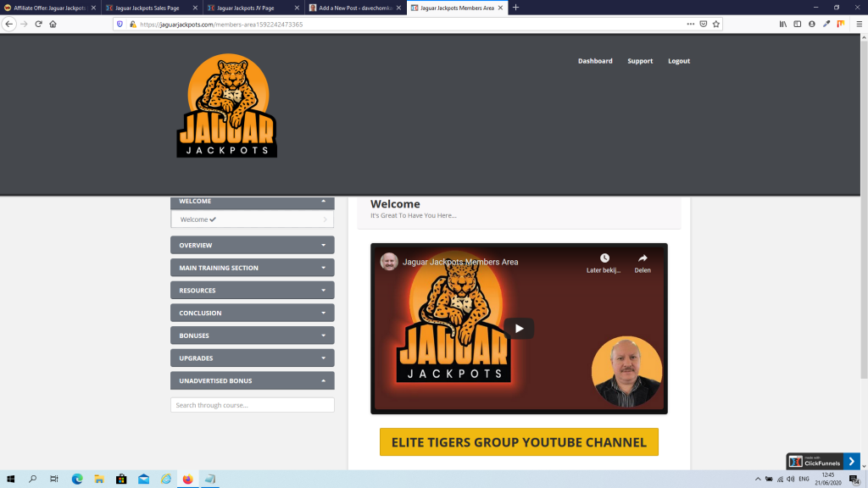Open page actions three-dot menu
868x488 pixels.
(x=690, y=25)
